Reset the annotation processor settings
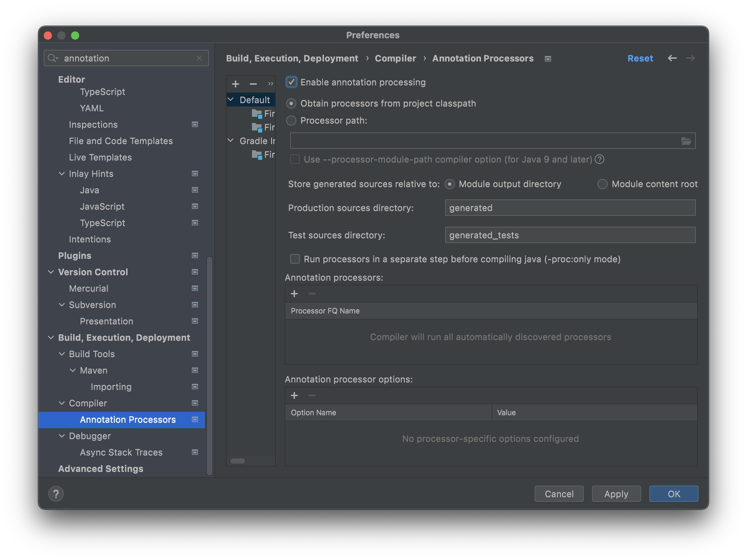 pos(640,58)
